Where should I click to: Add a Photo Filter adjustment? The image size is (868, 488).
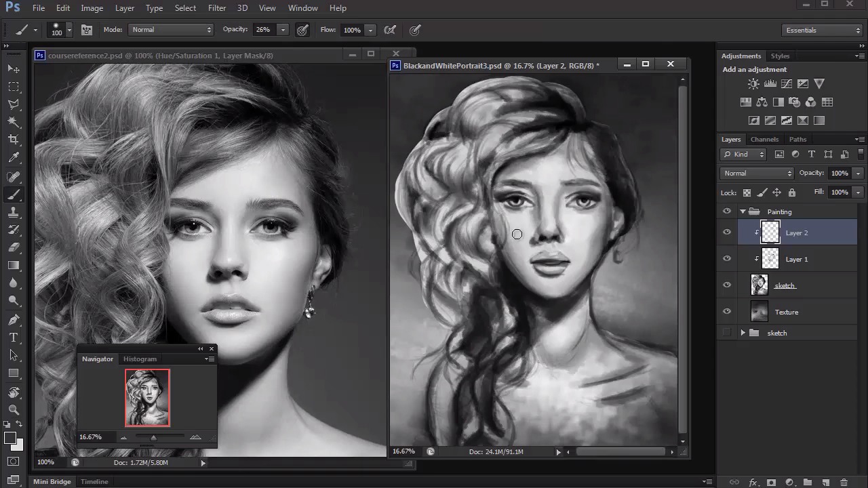[x=794, y=102]
